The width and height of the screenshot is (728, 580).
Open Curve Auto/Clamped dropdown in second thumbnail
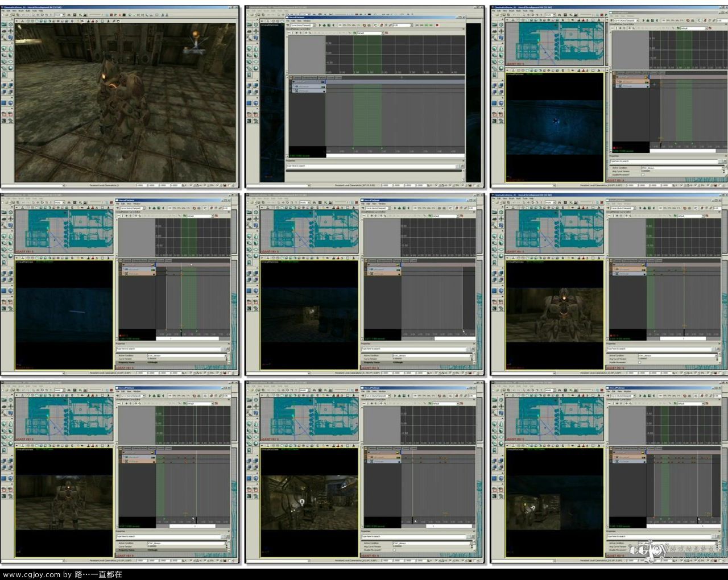[x=303, y=25]
